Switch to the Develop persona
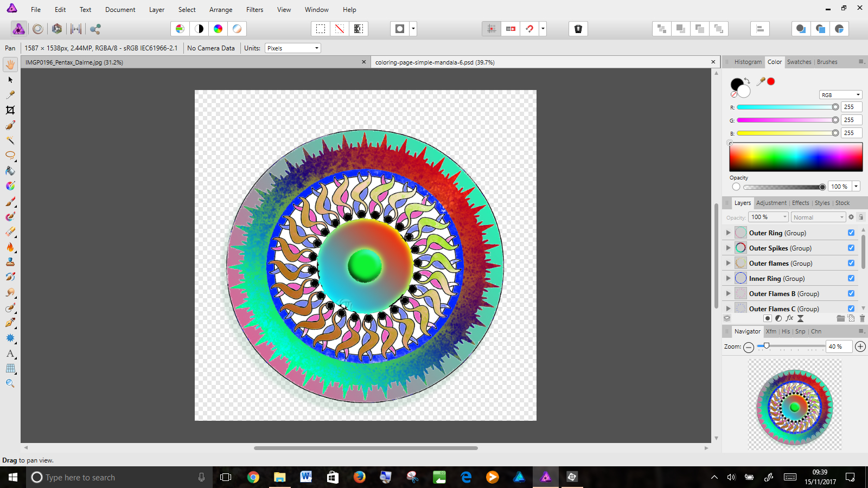868x488 pixels. [57, 29]
